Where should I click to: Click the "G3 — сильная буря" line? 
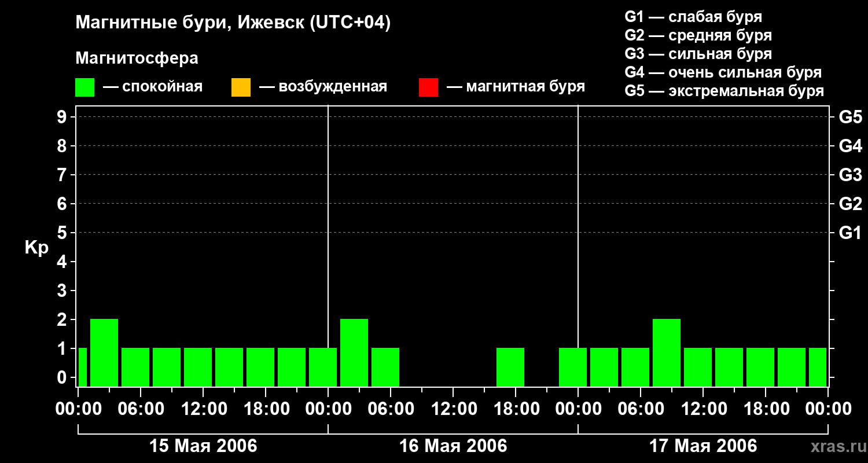click(698, 54)
